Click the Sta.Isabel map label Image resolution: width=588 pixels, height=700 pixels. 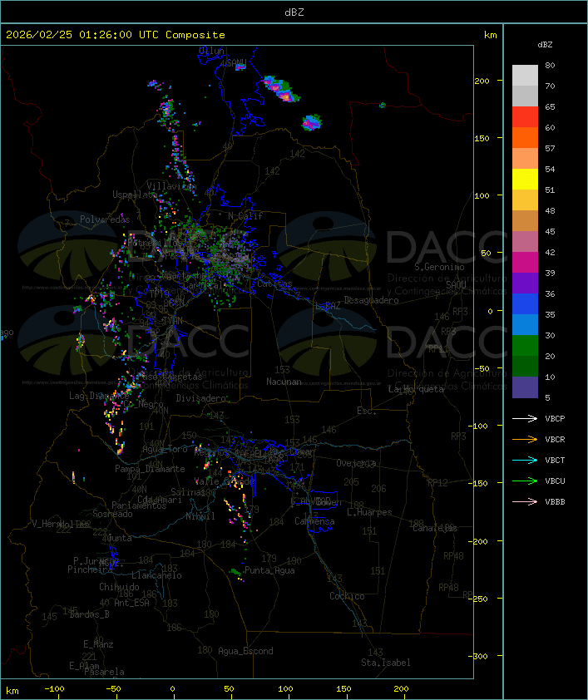(386, 663)
